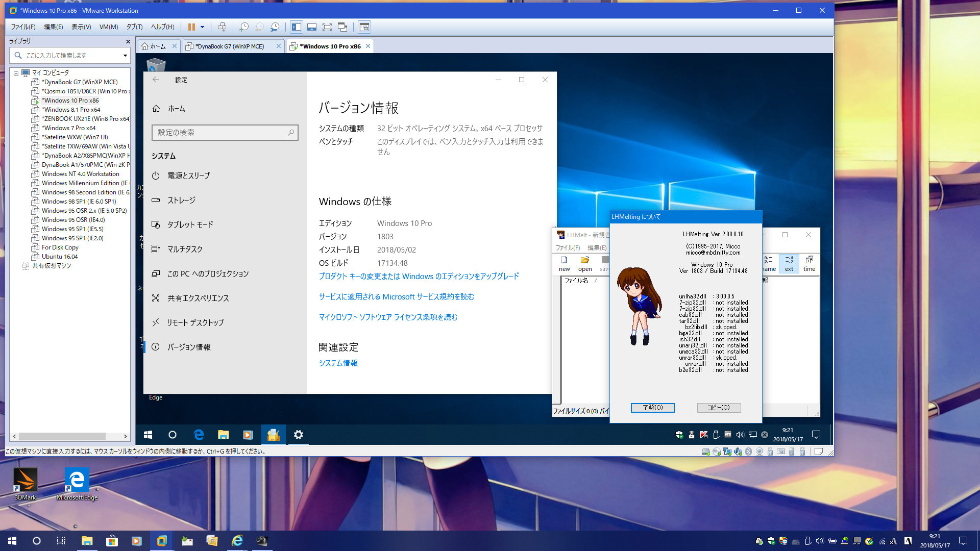Image resolution: width=980 pixels, height=551 pixels.
Task: Click the product key change / edition upgrade link
Action: point(419,276)
